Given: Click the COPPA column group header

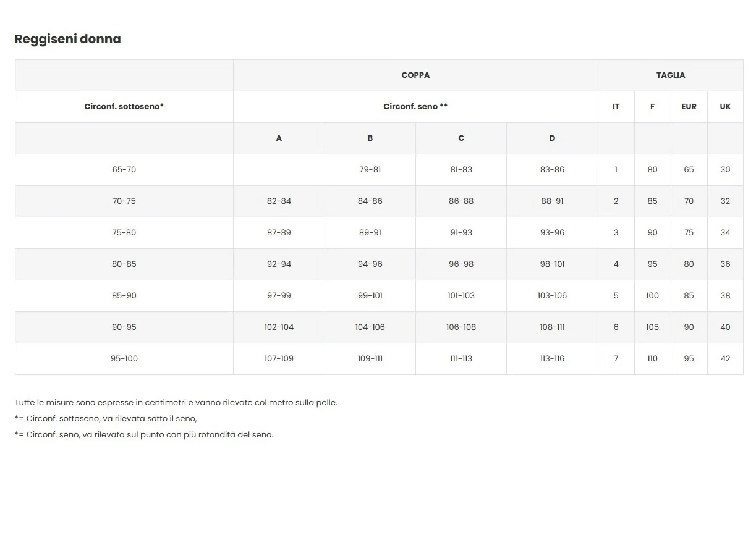Looking at the screenshot, I should (415, 75).
